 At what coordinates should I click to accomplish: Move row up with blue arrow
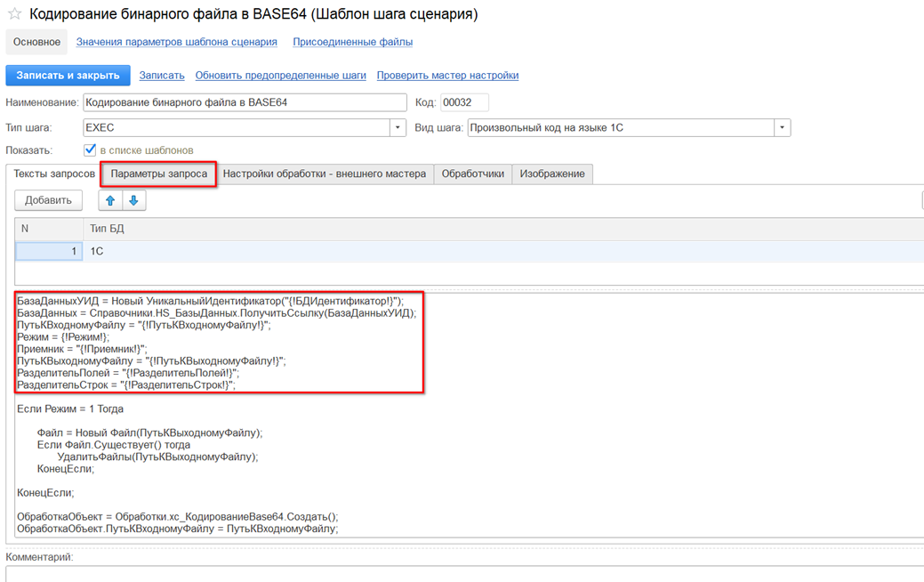pos(110,200)
